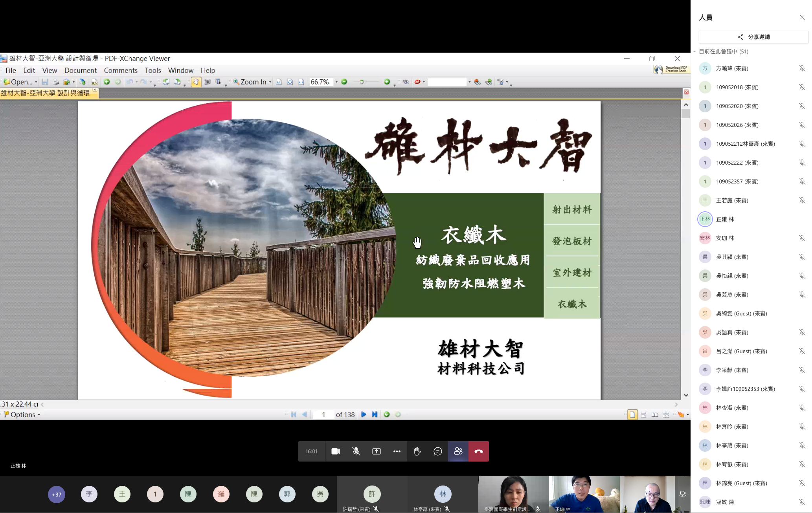Show the +37 more participants
The width and height of the screenshot is (812, 513).
tap(57, 494)
